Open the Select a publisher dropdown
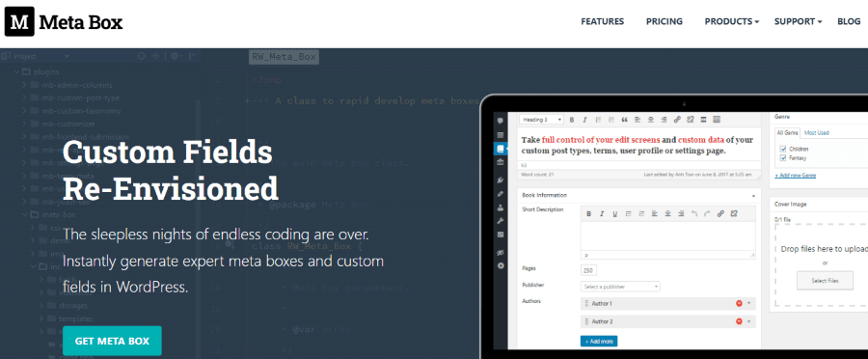 [x=620, y=287]
